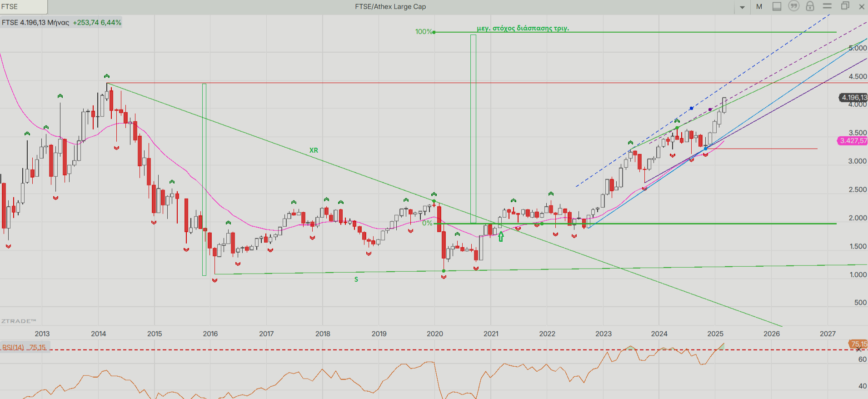Click the FTSE/Athex Large Cap title

(390, 6)
